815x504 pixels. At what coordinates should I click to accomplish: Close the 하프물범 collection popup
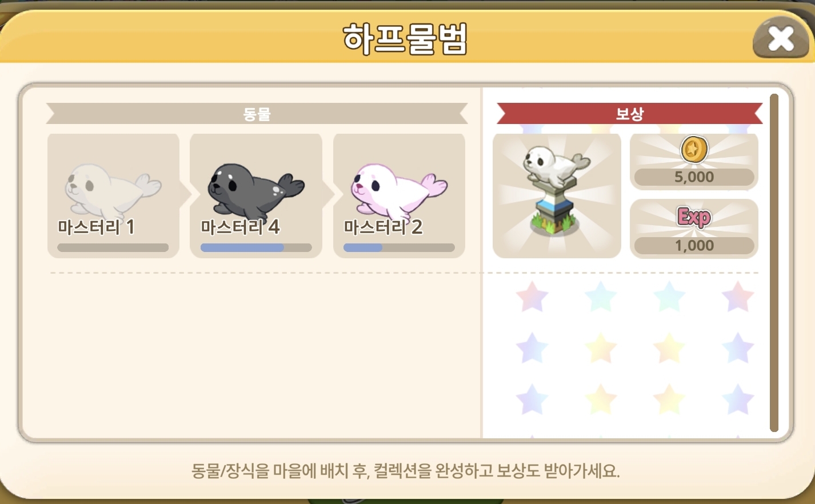pos(781,39)
